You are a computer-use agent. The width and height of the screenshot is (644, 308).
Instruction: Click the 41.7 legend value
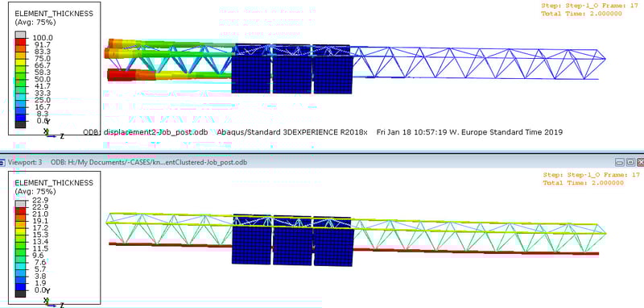42,86
